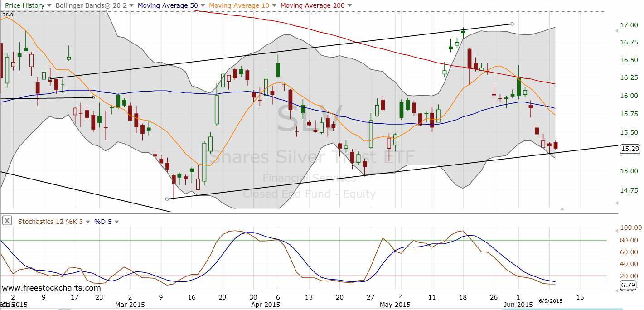
Task: Click the 15.29 price label on the right axis
Action: point(629,149)
